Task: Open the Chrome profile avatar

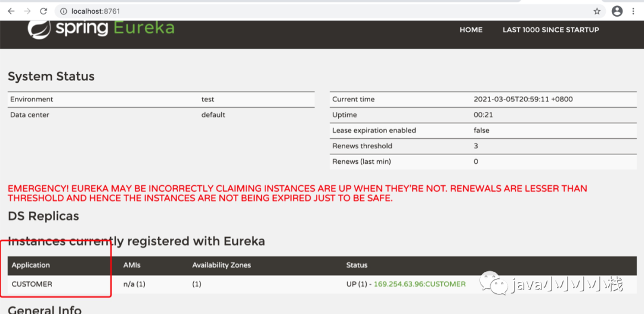Action: (x=617, y=11)
